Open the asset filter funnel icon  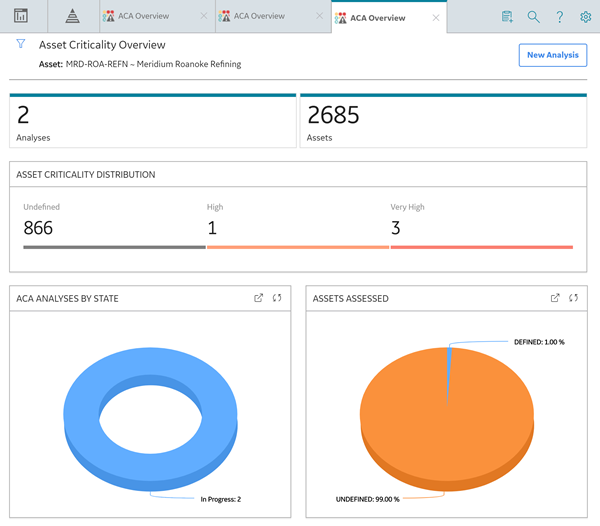[21, 44]
